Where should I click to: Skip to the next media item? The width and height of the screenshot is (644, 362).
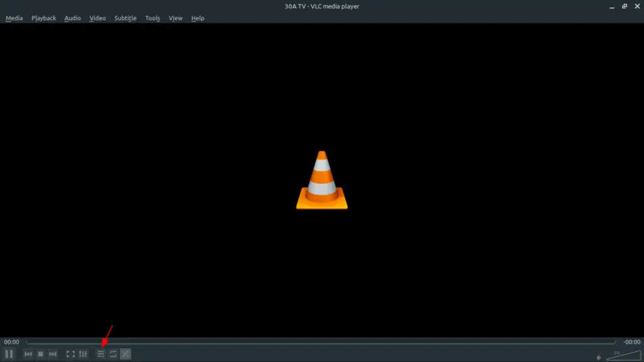tap(53, 354)
